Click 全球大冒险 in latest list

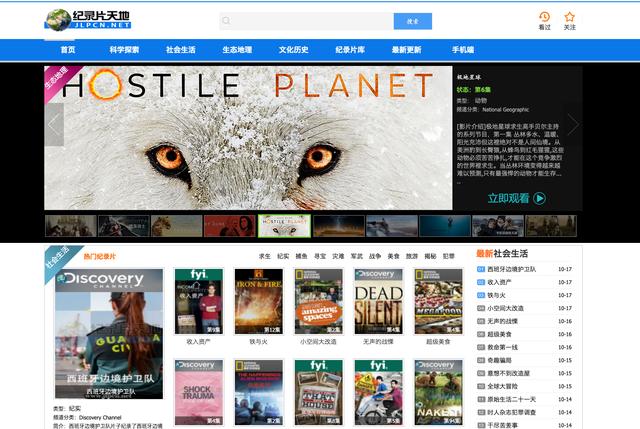pyautogui.click(x=502, y=386)
